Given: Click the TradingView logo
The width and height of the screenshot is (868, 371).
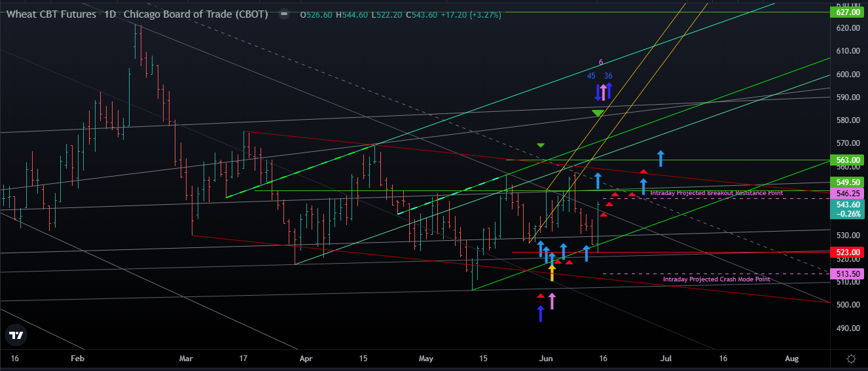Looking at the screenshot, I should [16, 336].
